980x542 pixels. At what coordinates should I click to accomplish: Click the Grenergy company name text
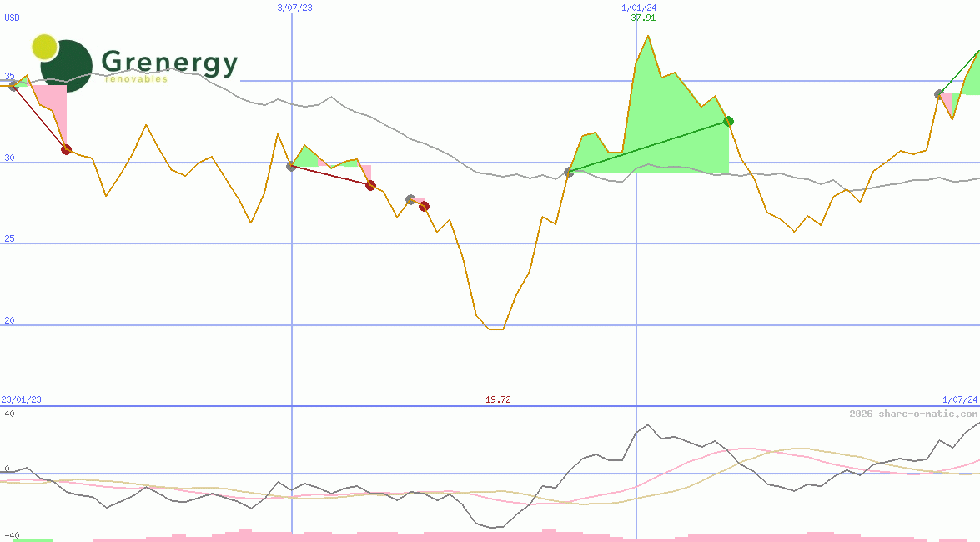pos(169,63)
